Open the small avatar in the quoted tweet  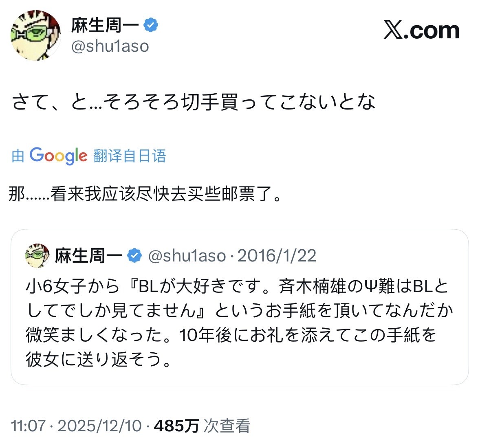click(37, 256)
